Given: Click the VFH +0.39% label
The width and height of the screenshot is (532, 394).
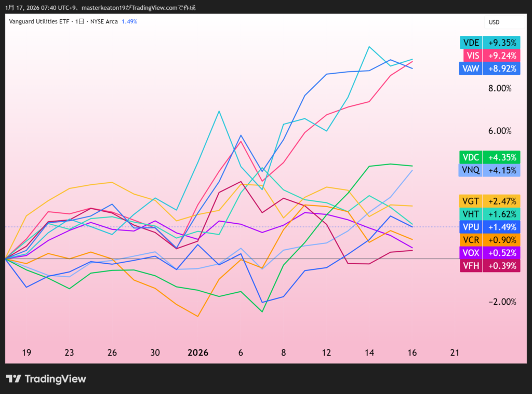Looking at the screenshot, I should pyautogui.click(x=490, y=266).
